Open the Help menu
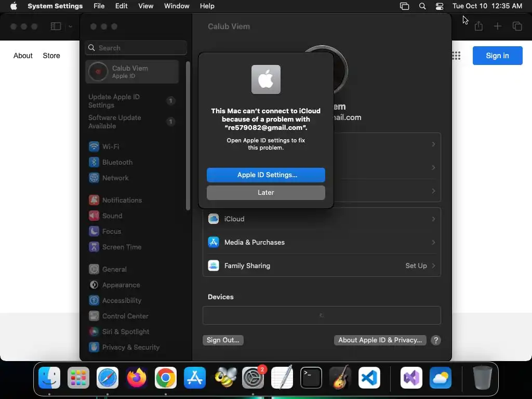 pos(207,6)
